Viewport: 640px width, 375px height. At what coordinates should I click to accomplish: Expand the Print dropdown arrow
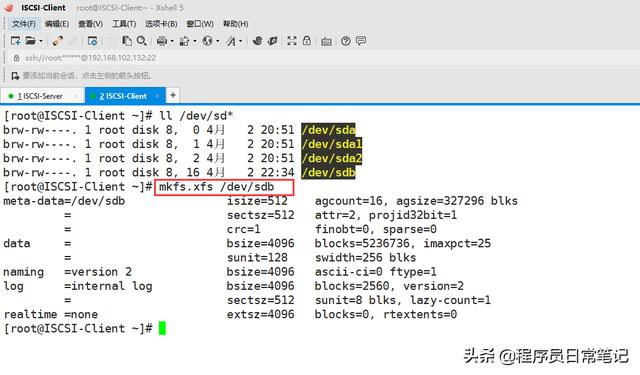[x=172, y=41]
